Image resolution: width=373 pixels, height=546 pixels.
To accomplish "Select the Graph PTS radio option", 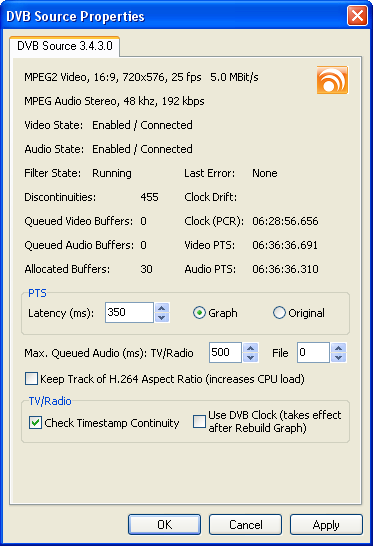I will point(199,313).
